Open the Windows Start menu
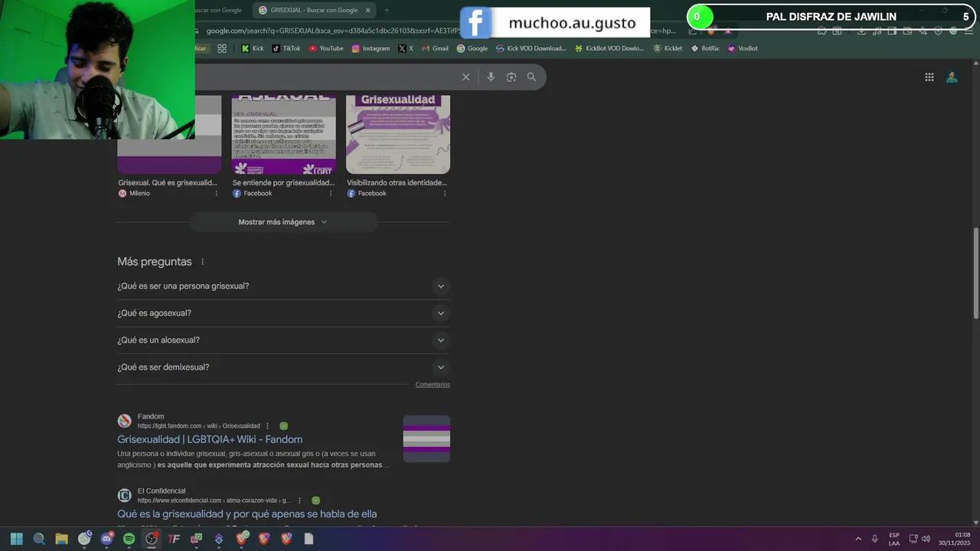980x551 pixels. (x=16, y=539)
